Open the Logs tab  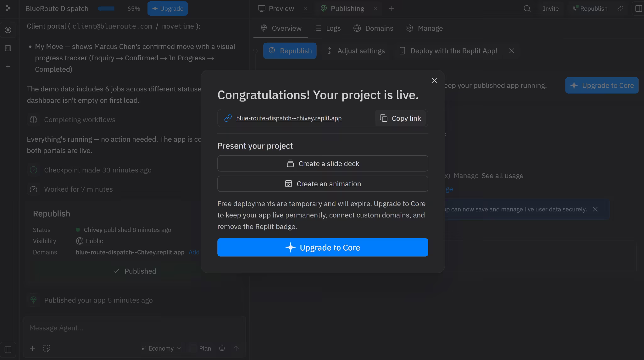328,28
